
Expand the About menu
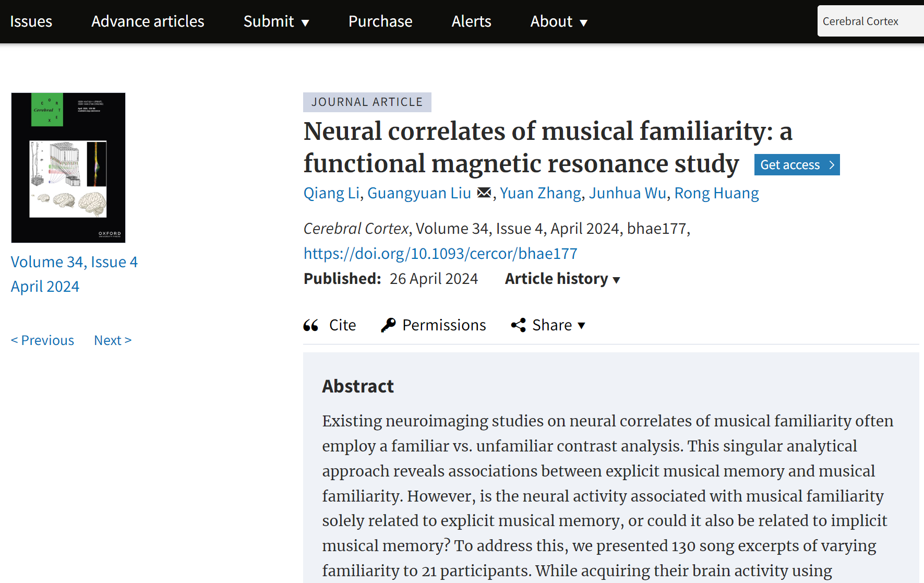pos(559,21)
